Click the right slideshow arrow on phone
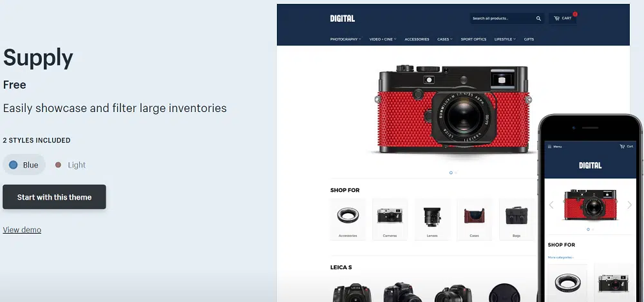The height and width of the screenshot is (302, 644). (629, 205)
